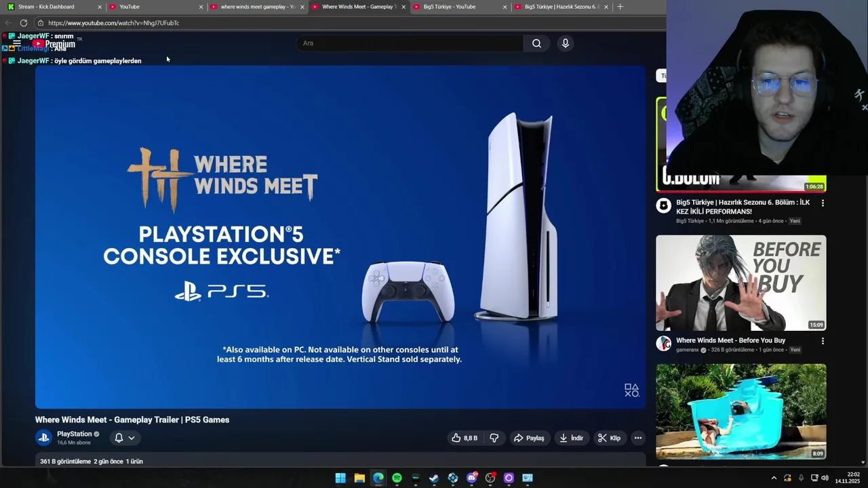Close the Stream - Kick Dashboard tab

click(x=100, y=7)
